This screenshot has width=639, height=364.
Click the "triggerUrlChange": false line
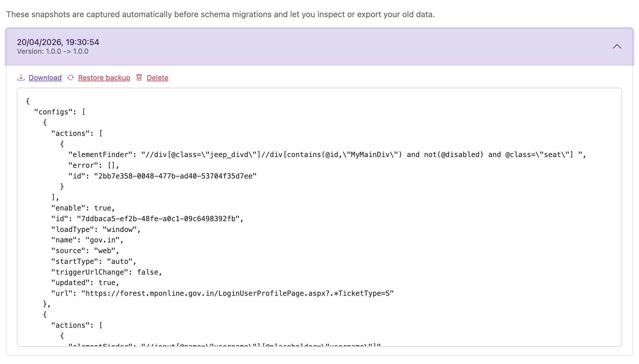coord(106,272)
